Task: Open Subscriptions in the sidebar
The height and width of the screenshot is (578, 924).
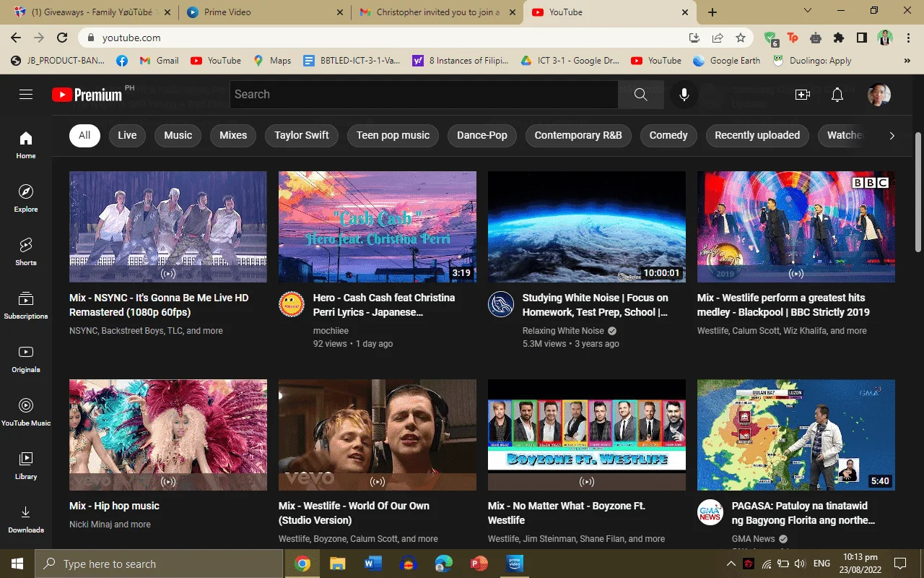Action: tap(26, 305)
